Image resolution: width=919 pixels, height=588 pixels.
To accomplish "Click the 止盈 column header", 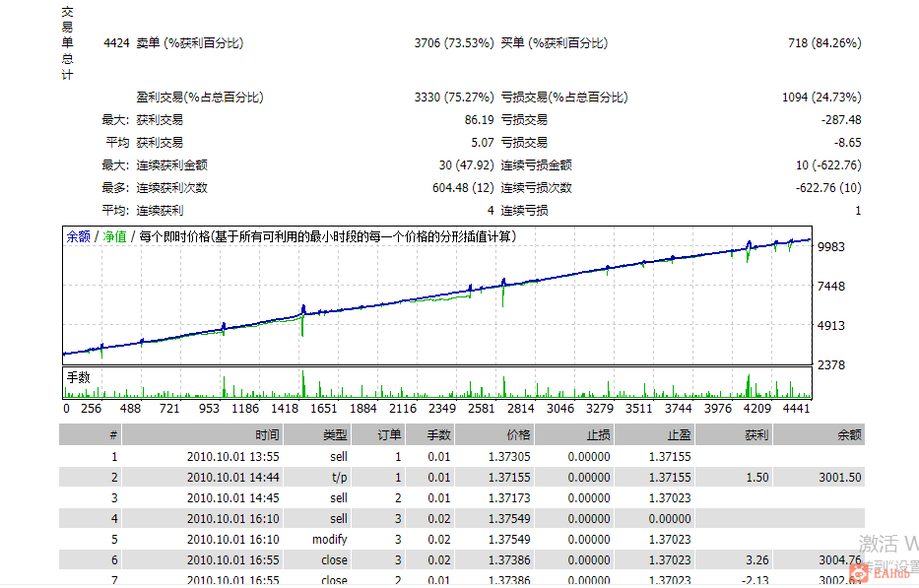I will point(655,435).
